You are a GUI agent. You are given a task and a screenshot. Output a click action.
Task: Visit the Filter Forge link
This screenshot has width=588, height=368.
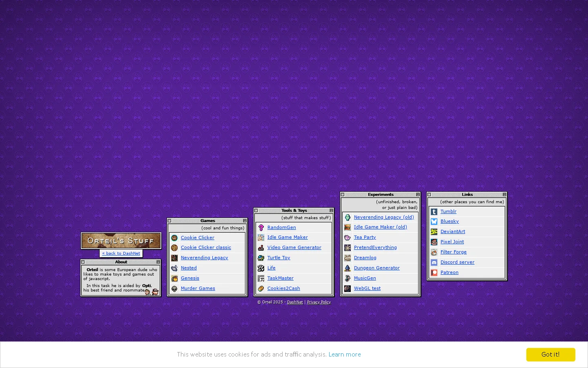click(x=453, y=252)
